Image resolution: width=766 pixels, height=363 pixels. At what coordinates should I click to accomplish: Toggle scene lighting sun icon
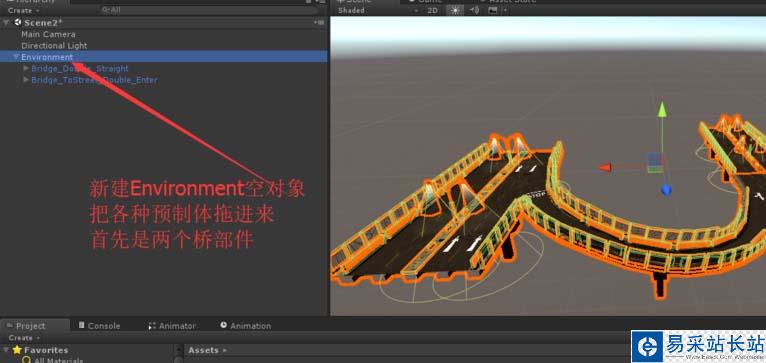pos(455,10)
